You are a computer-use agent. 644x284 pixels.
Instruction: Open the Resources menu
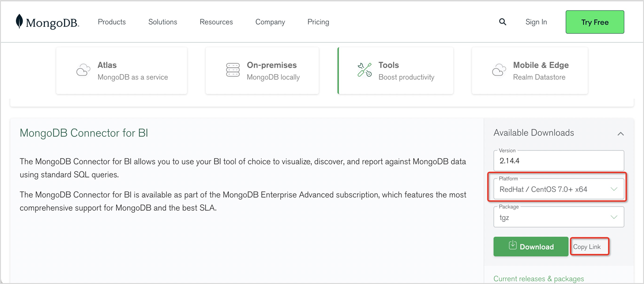point(216,22)
